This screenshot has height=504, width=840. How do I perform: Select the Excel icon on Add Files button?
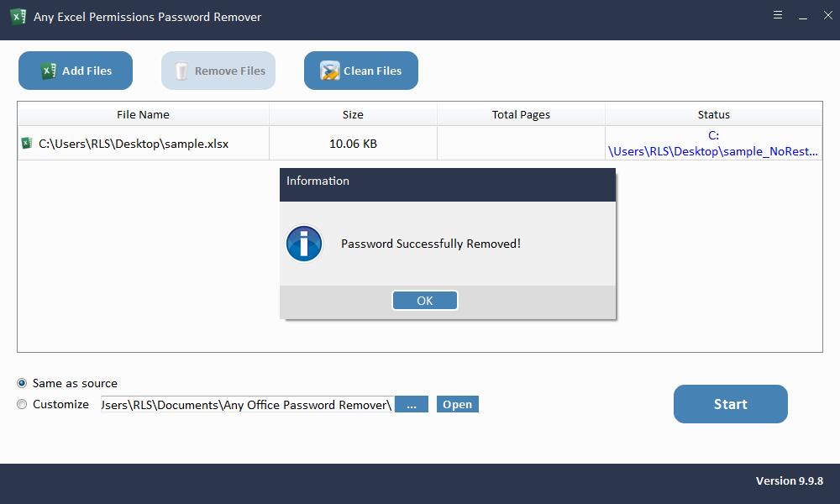click(49, 71)
